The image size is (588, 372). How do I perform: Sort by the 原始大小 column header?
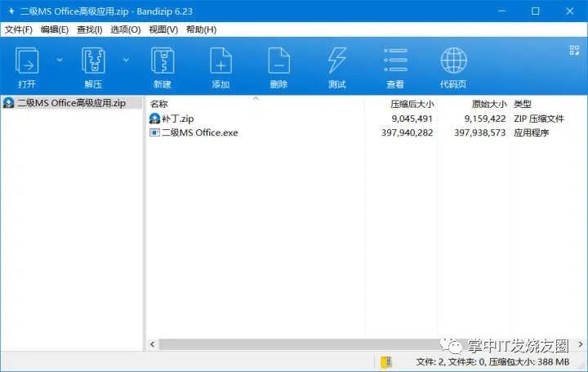coord(489,104)
